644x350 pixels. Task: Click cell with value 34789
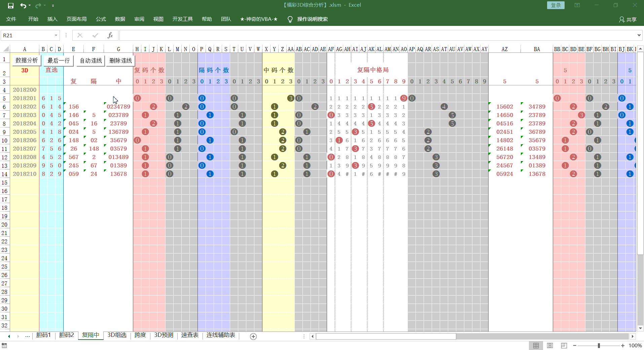tap(537, 107)
